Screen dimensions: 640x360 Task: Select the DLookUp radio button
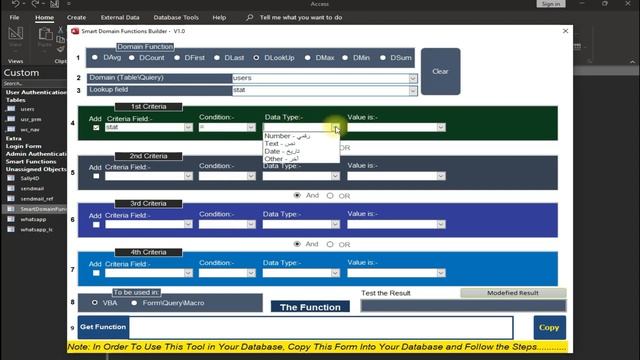[256, 58]
